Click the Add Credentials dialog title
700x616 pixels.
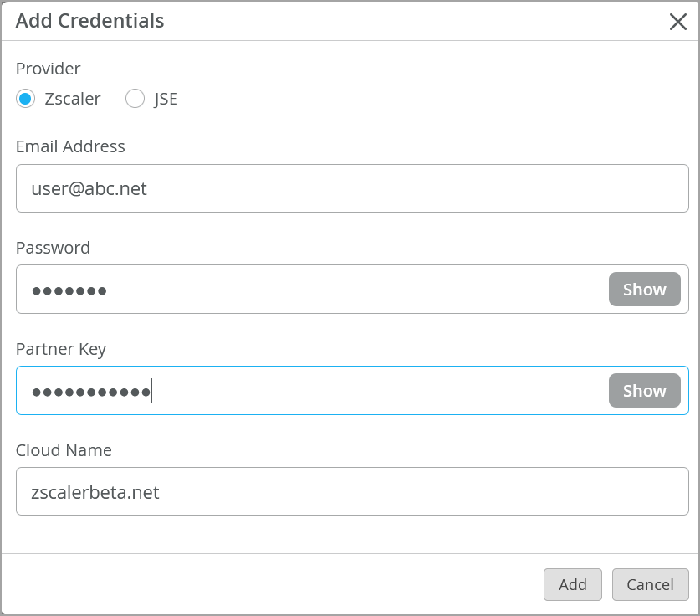click(89, 21)
